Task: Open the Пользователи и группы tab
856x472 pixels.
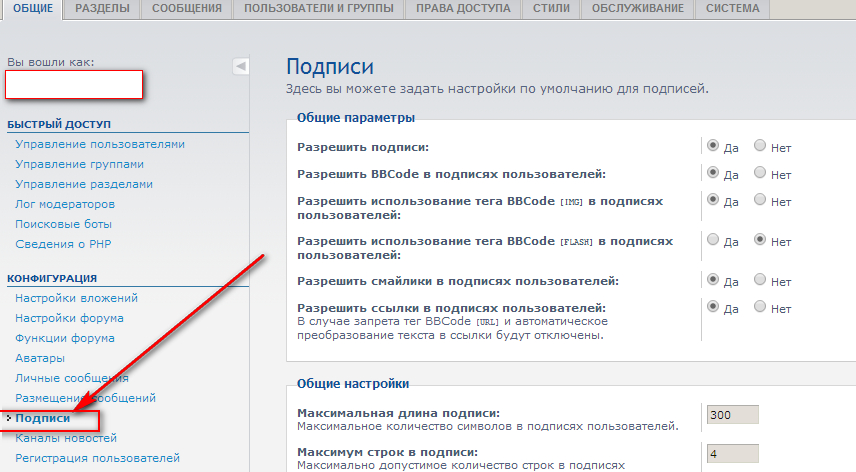Action: [320, 9]
